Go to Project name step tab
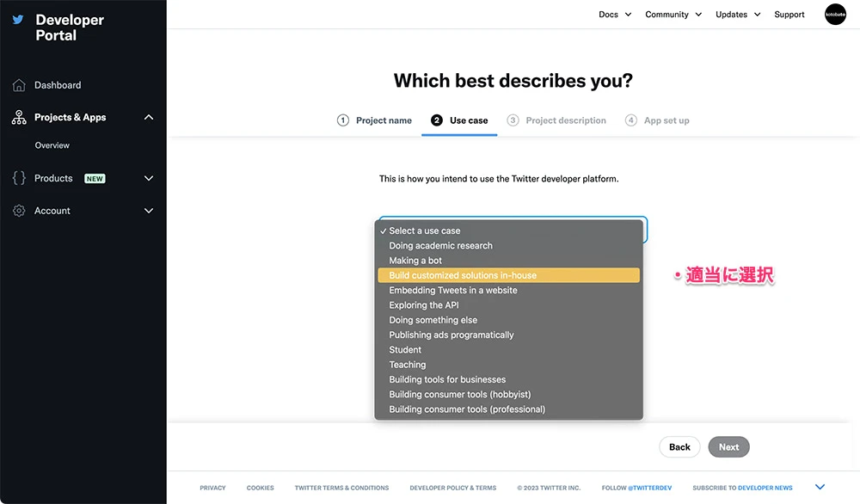The image size is (860, 504). (x=374, y=120)
